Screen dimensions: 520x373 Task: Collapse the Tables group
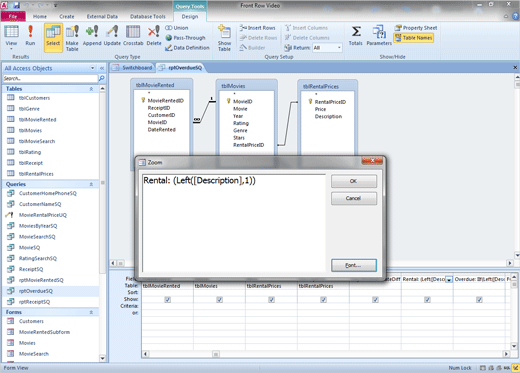pyautogui.click(x=91, y=89)
